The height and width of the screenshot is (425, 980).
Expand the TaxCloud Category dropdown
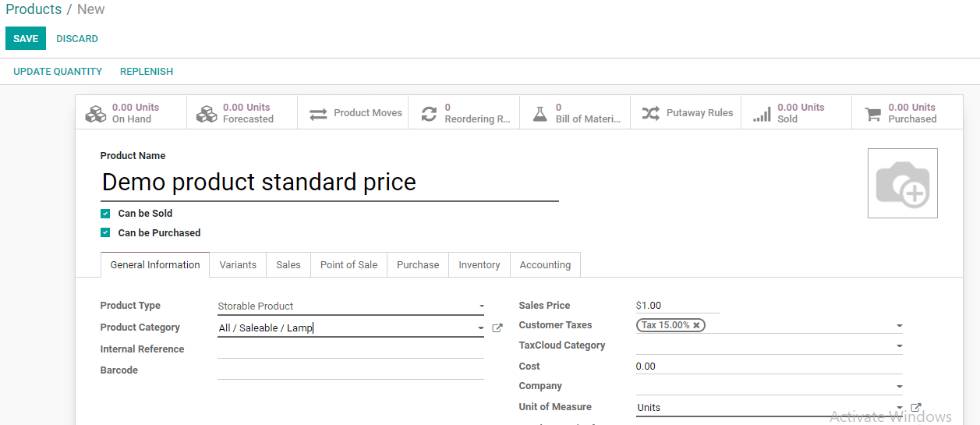coord(899,345)
